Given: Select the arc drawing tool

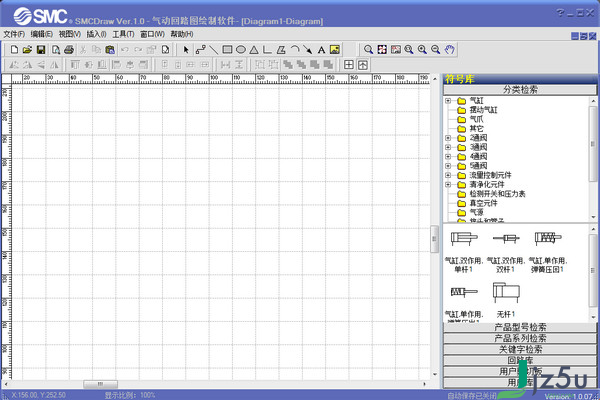Looking at the screenshot, I should tap(295, 49).
